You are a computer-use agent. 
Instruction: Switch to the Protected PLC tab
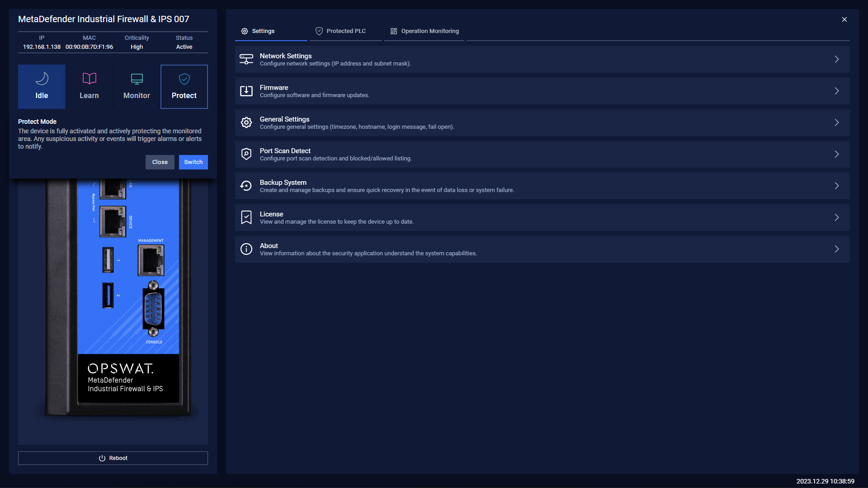coord(346,31)
